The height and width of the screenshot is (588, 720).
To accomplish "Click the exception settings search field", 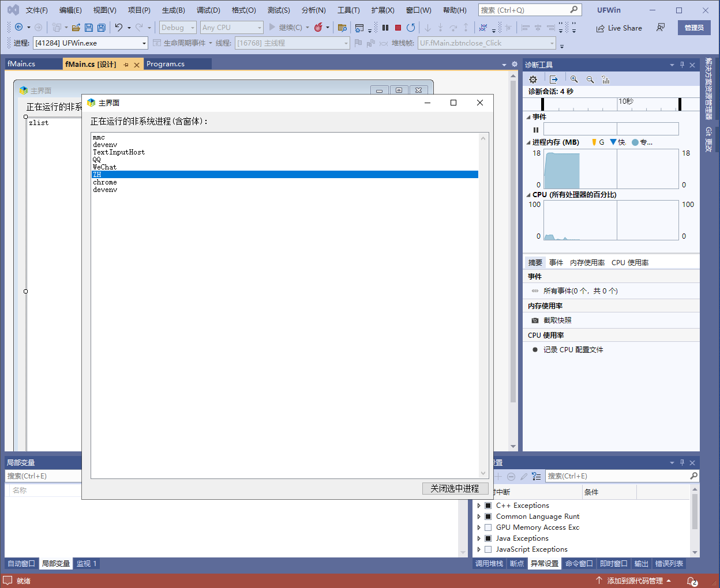I will coord(617,476).
